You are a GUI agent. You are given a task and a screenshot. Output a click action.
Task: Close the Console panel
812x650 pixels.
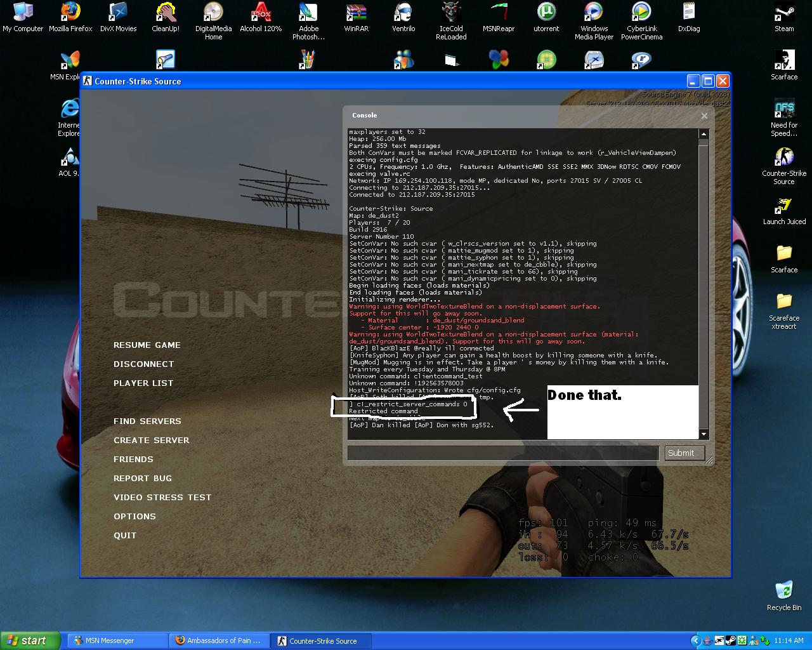pyautogui.click(x=704, y=116)
